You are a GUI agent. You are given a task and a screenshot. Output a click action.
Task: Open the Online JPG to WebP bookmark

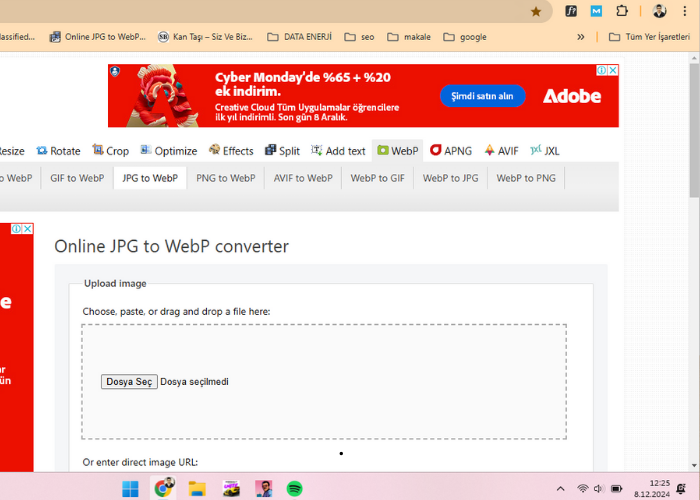98,37
